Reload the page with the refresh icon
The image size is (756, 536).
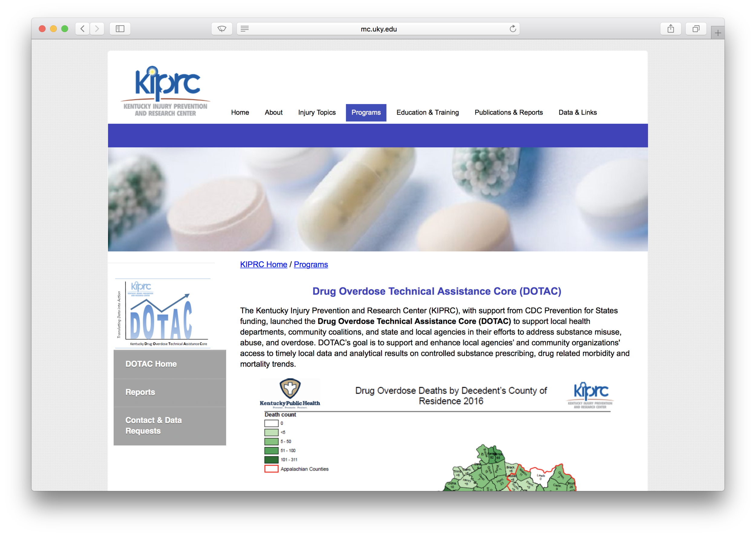pos(513,29)
